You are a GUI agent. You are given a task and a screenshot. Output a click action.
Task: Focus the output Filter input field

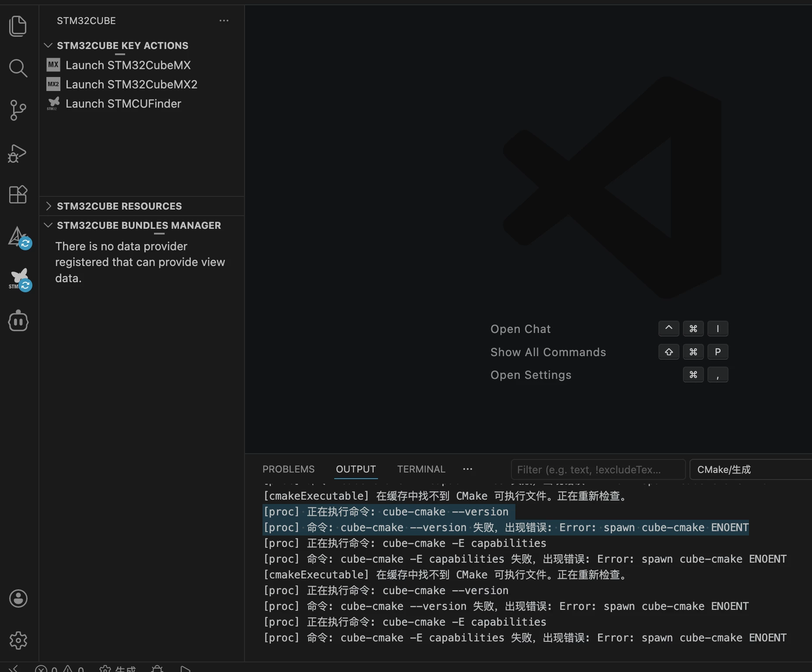pyautogui.click(x=598, y=469)
